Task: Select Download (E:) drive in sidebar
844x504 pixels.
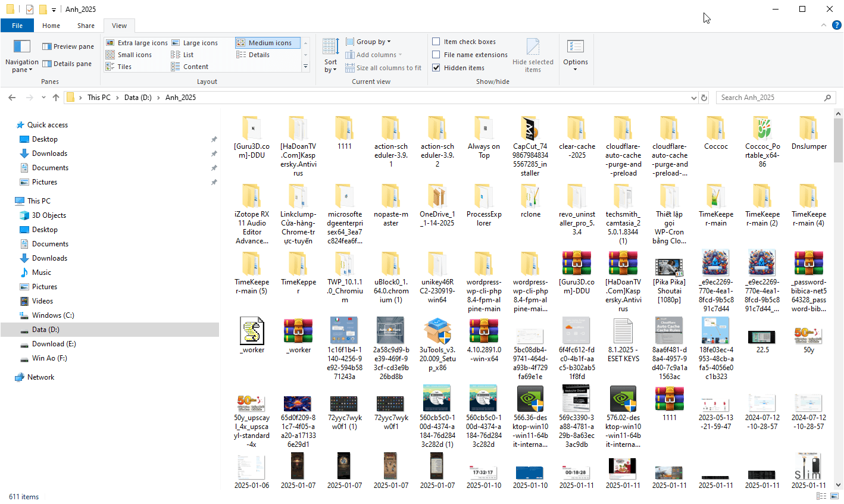Action: [x=54, y=344]
